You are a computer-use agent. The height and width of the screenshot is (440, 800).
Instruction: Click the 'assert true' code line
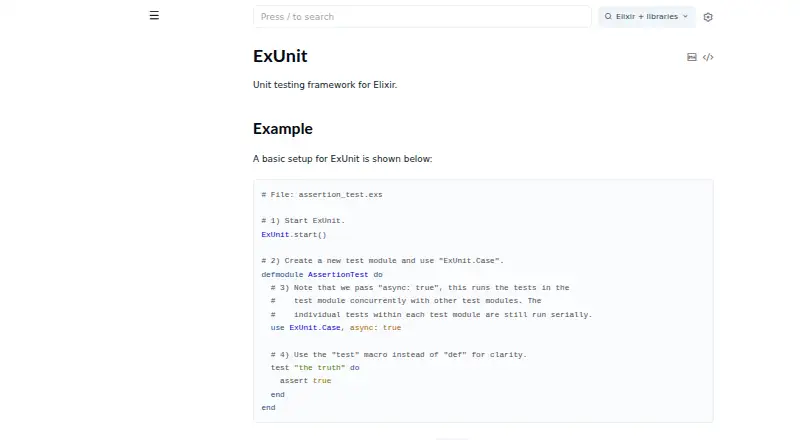[305, 381]
